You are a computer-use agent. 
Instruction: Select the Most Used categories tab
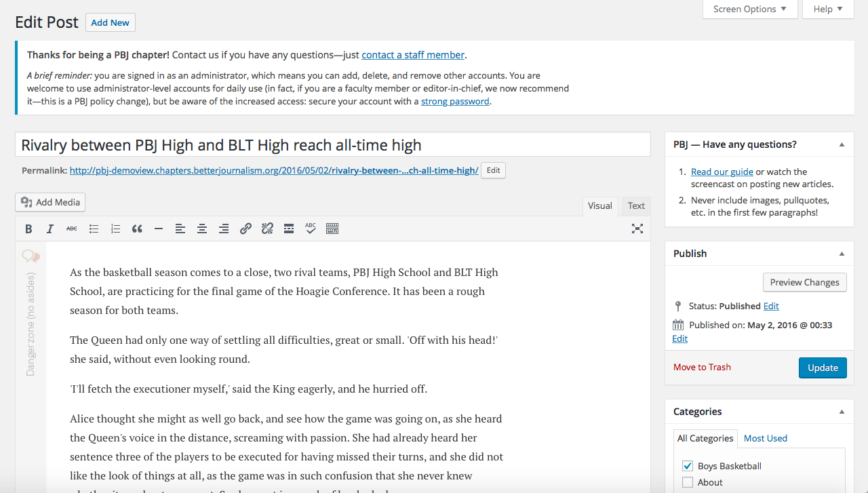pyautogui.click(x=766, y=439)
